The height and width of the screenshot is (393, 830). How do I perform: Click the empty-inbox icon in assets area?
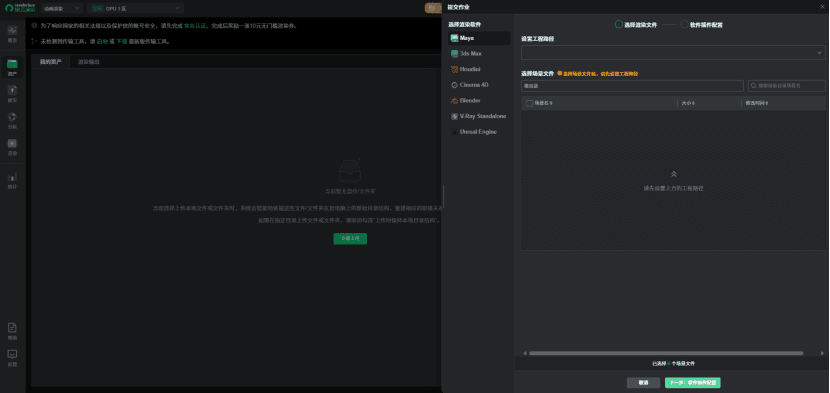[x=350, y=172]
